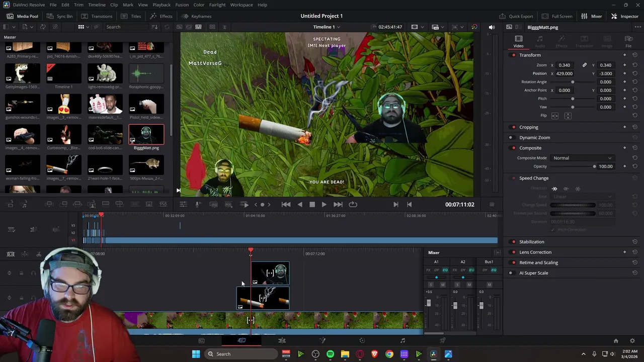The height and width of the screenshot is (362, 644).
Task: Play the timeline forward
Action: 324,205
